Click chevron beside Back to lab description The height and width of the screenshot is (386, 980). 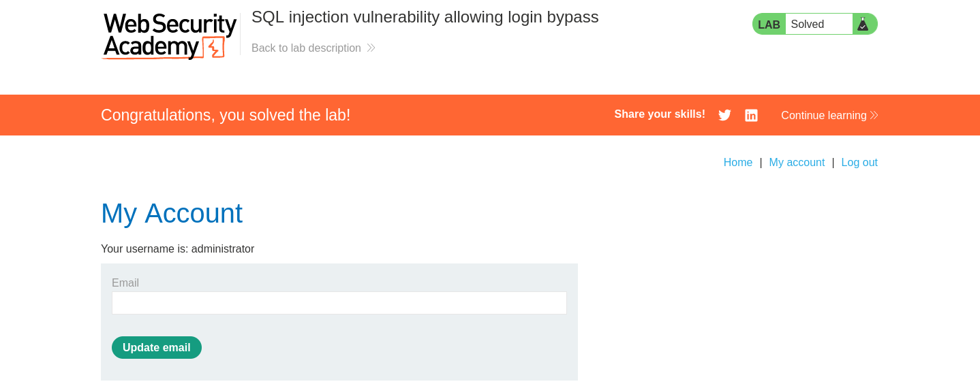pos(371,48)
